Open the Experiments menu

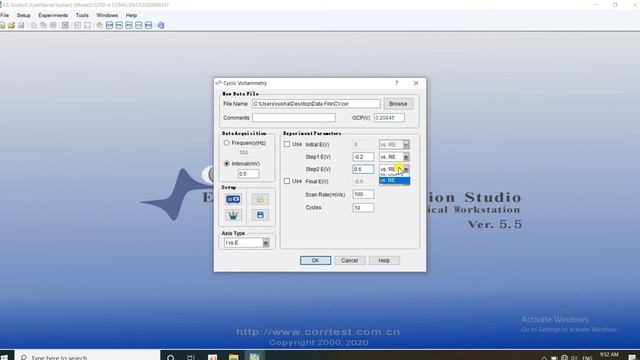pos(53,15)
